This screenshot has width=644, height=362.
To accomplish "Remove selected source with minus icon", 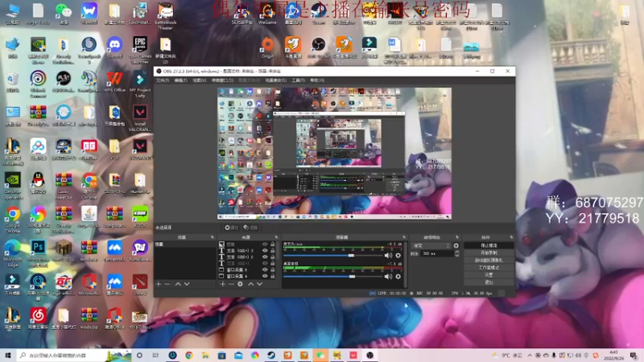I will coord(231,284).
